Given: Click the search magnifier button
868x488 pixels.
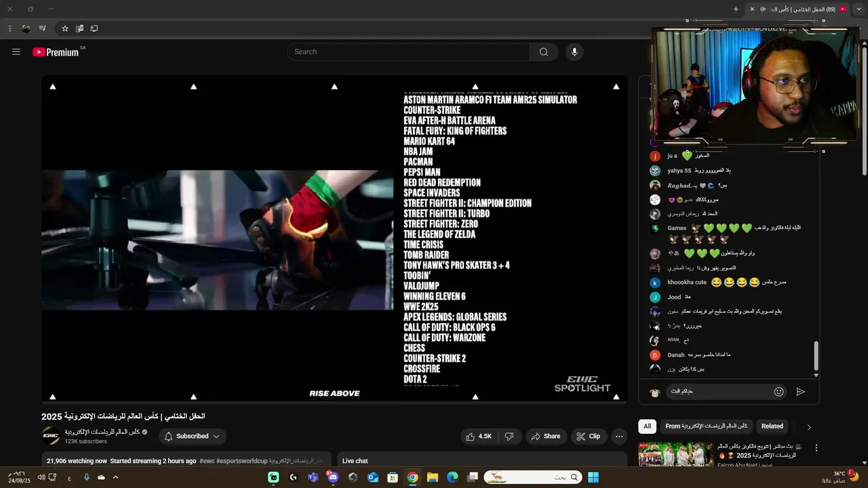Looking at the screenshot, I should click(x=544, y=52).
